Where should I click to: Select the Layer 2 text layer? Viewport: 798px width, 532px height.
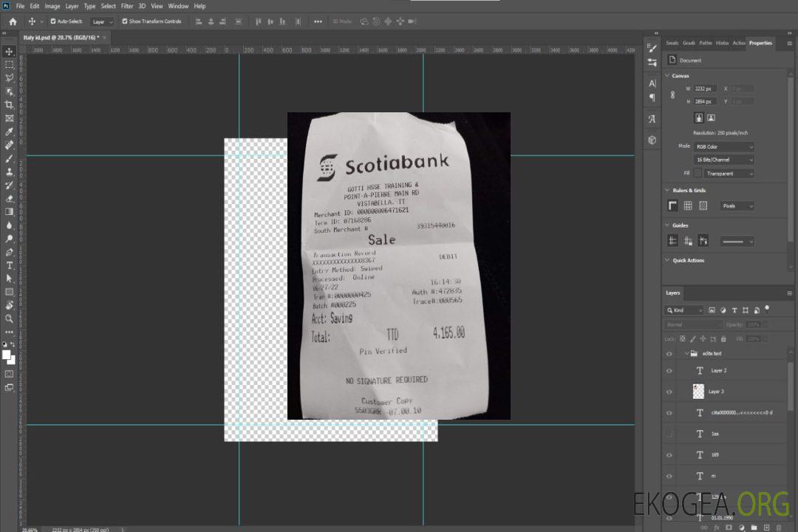click(719, 371)
